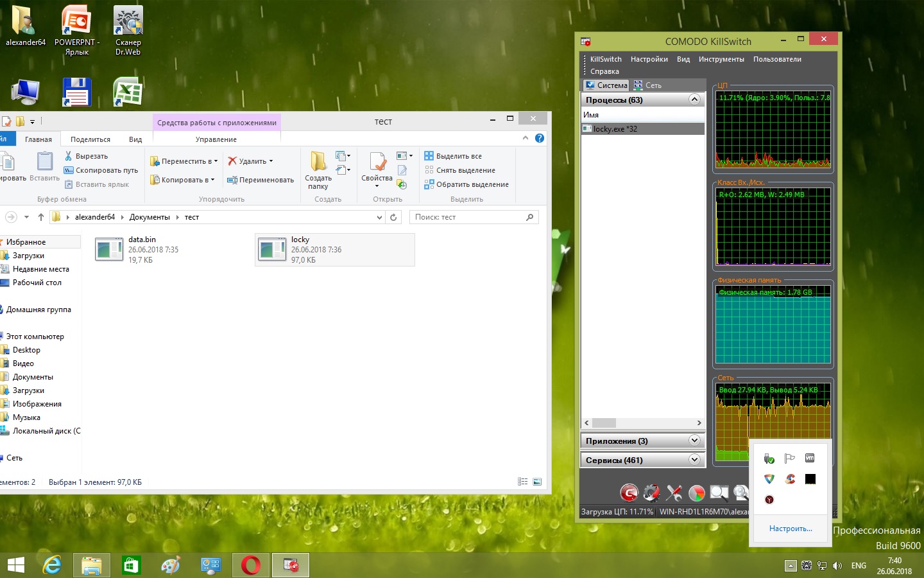Click the process list horizontal scrollbar thumb
This screenshot has height=578, width=924.
(604, 423)
